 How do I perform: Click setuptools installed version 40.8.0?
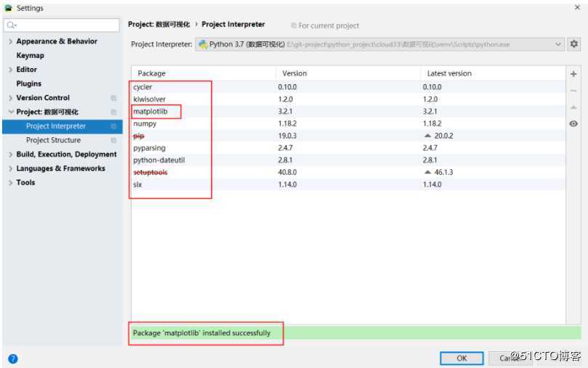click(x=287, y=172)
